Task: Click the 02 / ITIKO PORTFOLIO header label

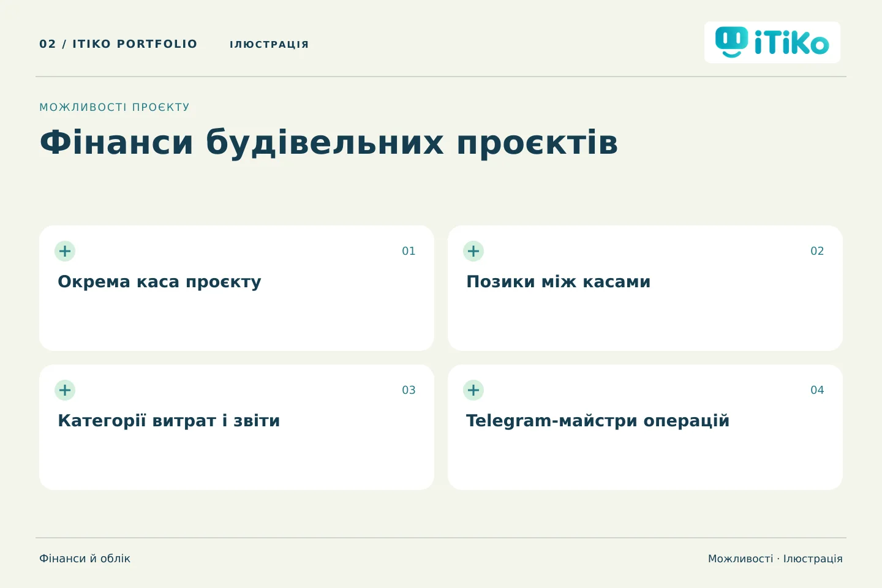Action: (118, 44)
